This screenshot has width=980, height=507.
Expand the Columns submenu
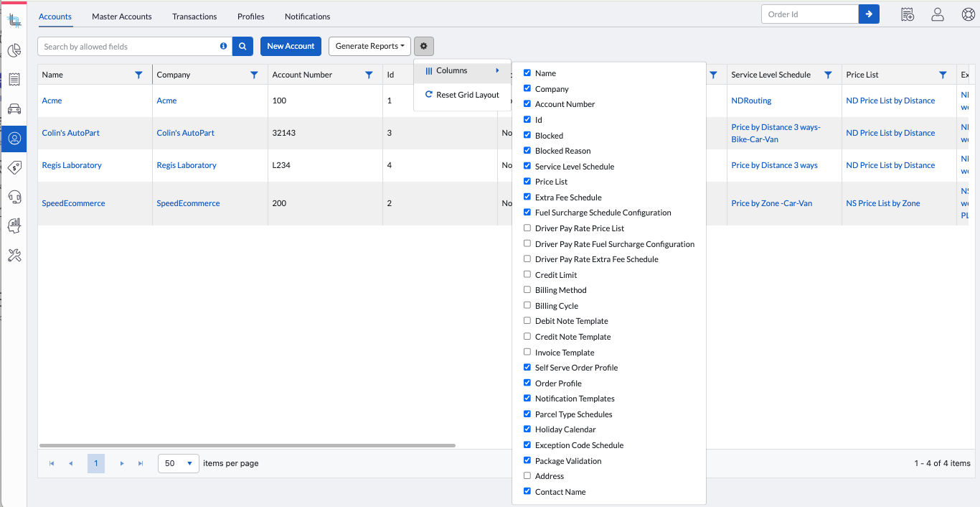point(462,70)
